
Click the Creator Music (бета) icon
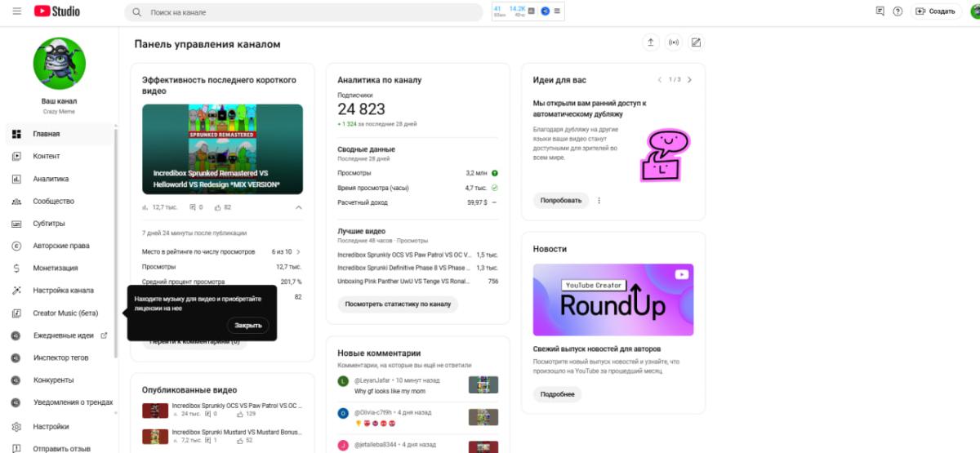click(16, 313)
